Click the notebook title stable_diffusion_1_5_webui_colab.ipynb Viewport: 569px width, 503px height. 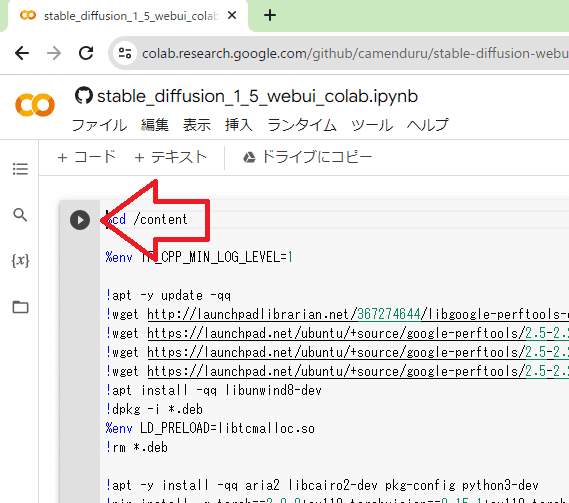(x=257, y=96)
